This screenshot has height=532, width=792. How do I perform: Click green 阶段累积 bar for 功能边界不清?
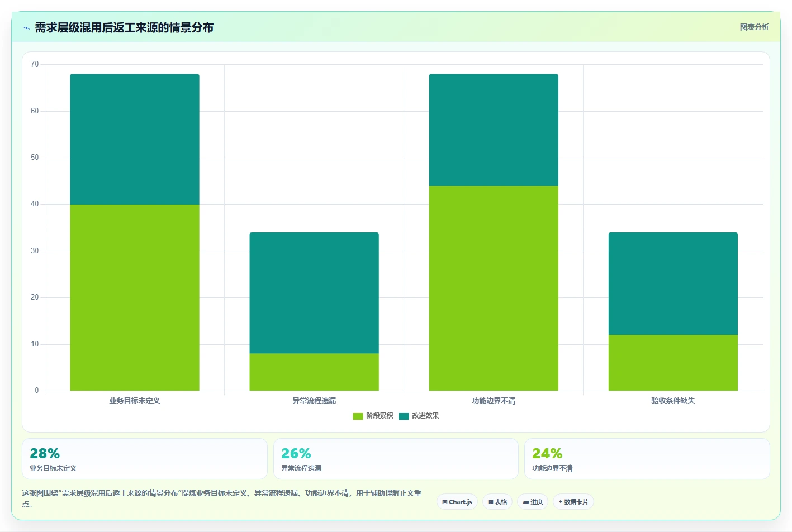494,288
